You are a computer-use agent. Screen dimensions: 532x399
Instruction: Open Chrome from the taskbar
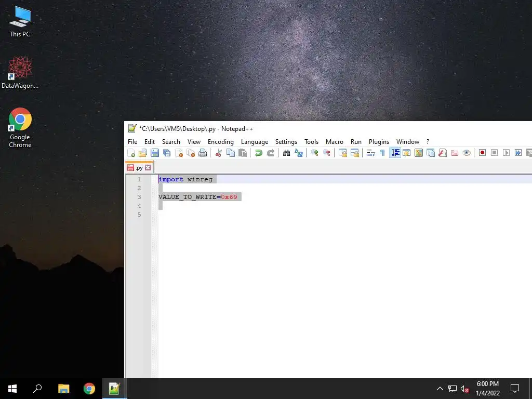(89, 389)
